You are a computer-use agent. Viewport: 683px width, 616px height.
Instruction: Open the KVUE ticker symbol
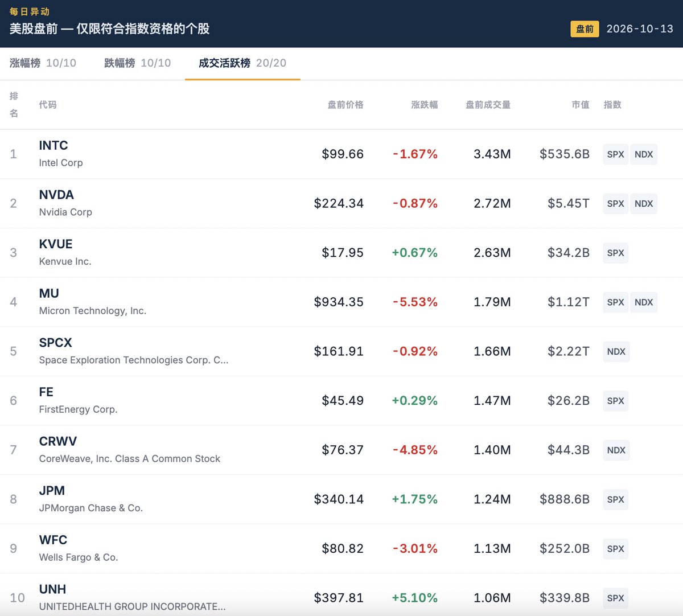[x=56, y=244]
